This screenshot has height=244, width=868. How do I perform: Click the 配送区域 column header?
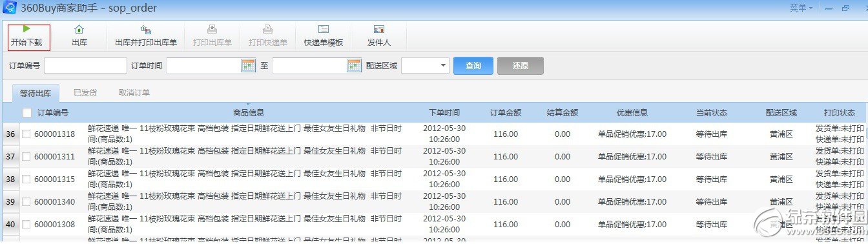coord(781,112)
